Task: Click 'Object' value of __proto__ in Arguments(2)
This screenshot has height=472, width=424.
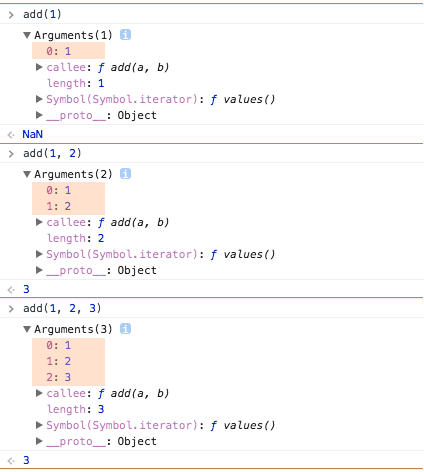Action: (x=137, y=270)
